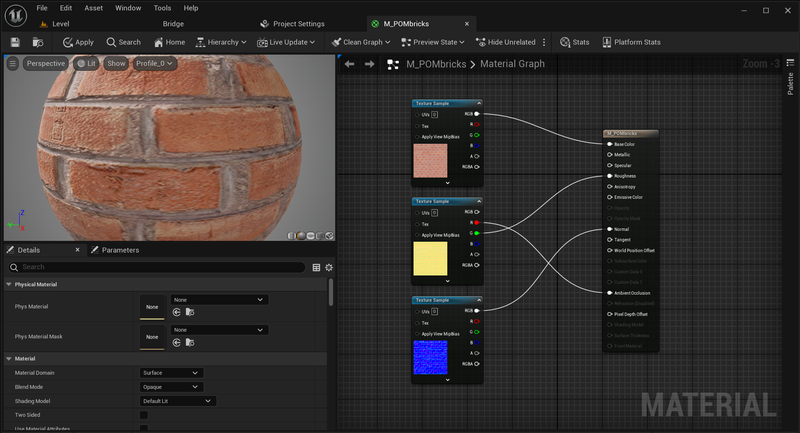Open the Shading Model dropdown
The width and height of the screenshot is (800, 433).
[x=178, y=401]
